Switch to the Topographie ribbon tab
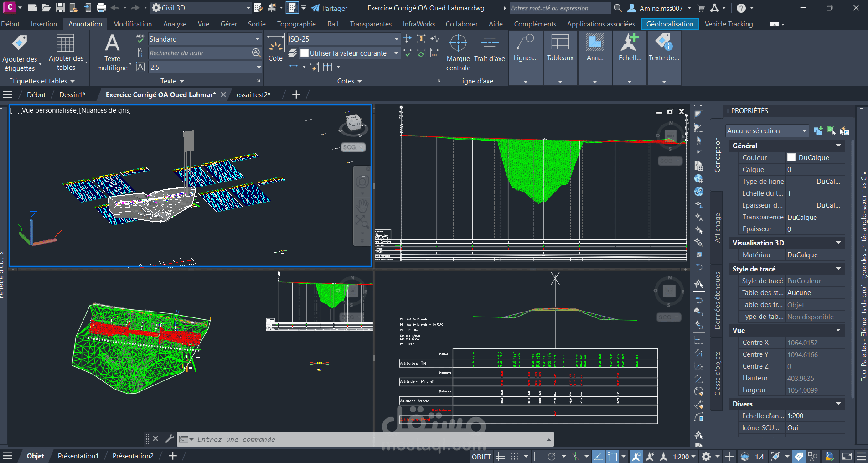The height and width of the screenshot is (463, 868). [x=296, y=24]
